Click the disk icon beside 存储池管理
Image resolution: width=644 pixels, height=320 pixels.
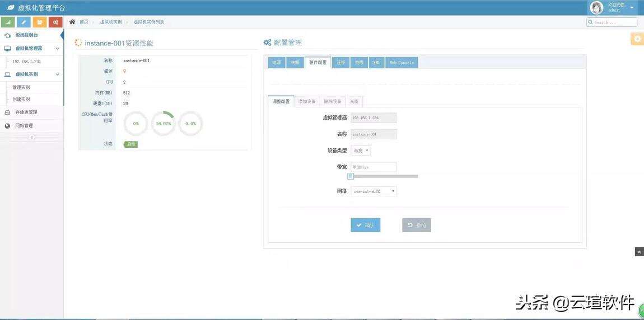7,112
